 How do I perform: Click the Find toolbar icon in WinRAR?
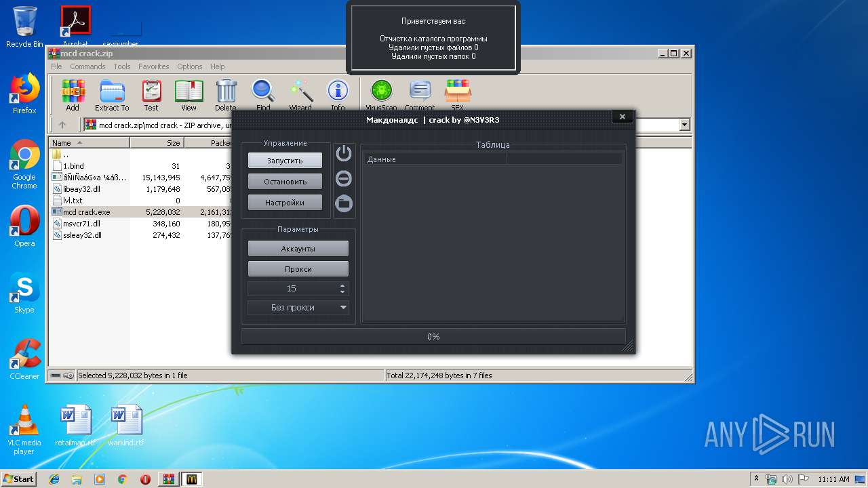263,96
